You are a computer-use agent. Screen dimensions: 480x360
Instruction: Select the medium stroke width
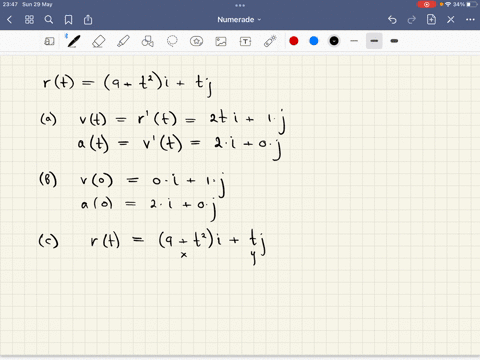374,41
